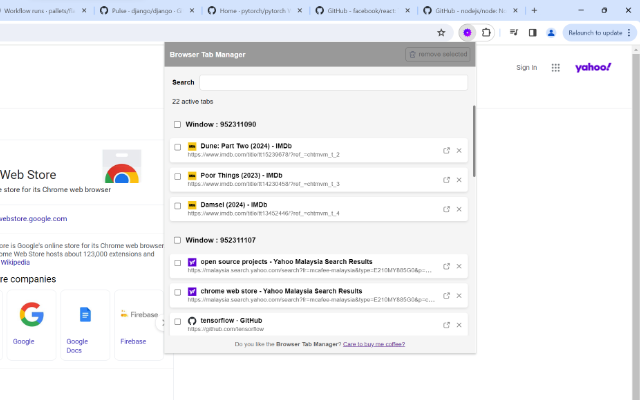The width and height of the screenshot is (640, 400).
Task: Open the Yahoo apps grid icon
Action: tap(556, 68)
